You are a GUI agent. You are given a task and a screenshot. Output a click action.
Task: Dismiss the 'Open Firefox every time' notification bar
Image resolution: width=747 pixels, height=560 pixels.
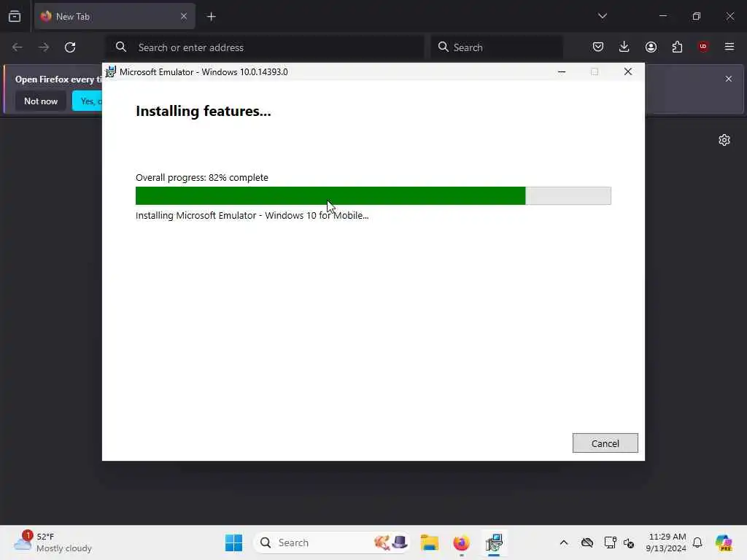[729, 79]
